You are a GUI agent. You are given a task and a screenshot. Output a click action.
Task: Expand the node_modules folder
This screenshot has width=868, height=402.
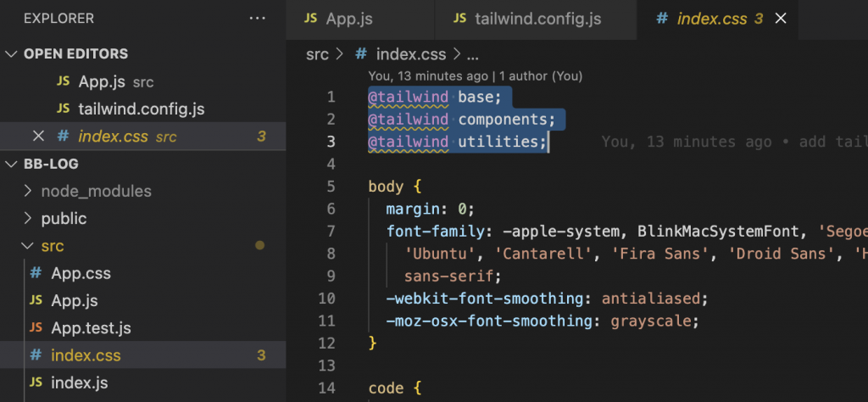(27, 191)
